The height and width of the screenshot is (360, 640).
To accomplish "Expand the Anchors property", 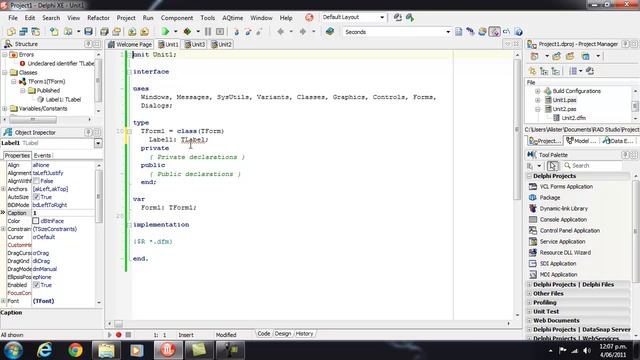I will (x=3, y=189).
